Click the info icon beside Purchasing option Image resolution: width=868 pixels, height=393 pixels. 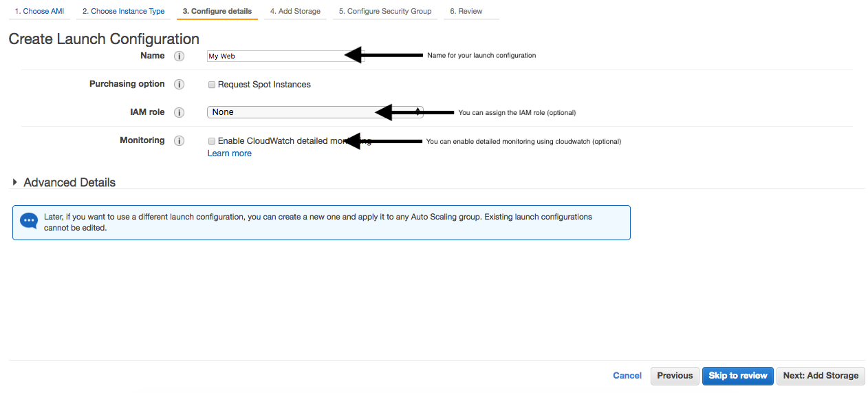tap(179, 85)
